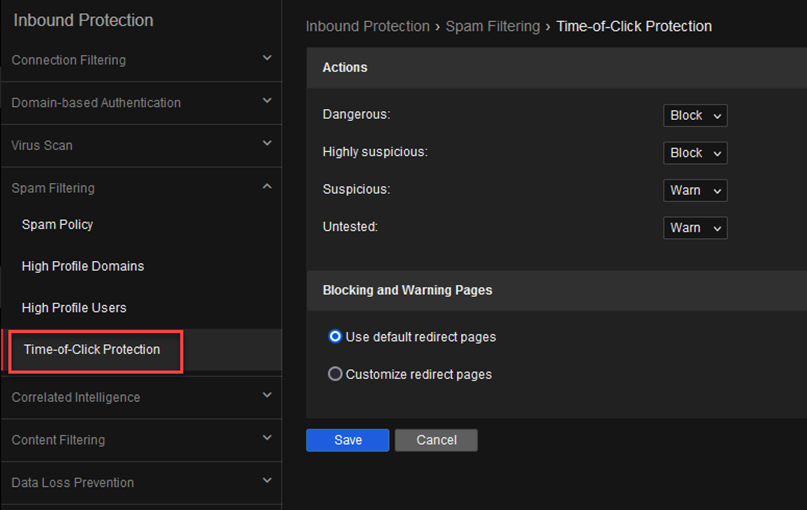Viewport: 807px width, 510px height.
Task: Open High Profile Domains menu item
Action: tap(83, 266)
